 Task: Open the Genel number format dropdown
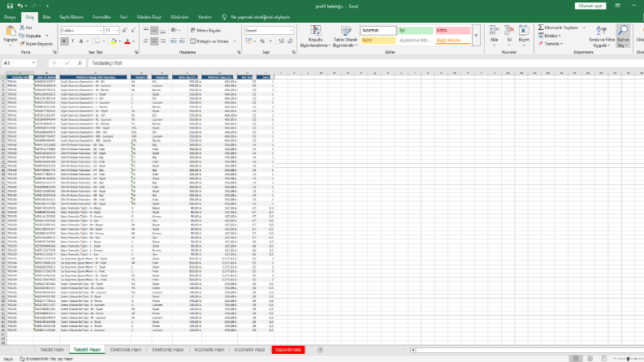292,30
